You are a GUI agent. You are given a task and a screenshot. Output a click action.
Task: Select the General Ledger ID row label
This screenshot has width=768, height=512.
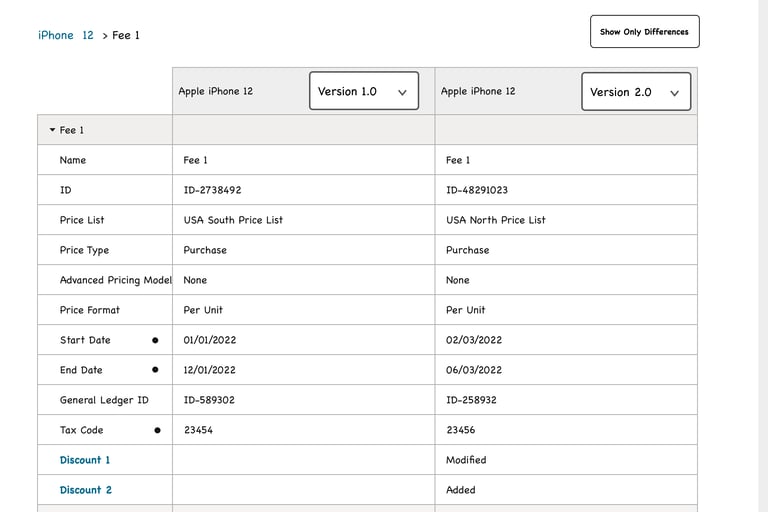(x=104, y=400)
